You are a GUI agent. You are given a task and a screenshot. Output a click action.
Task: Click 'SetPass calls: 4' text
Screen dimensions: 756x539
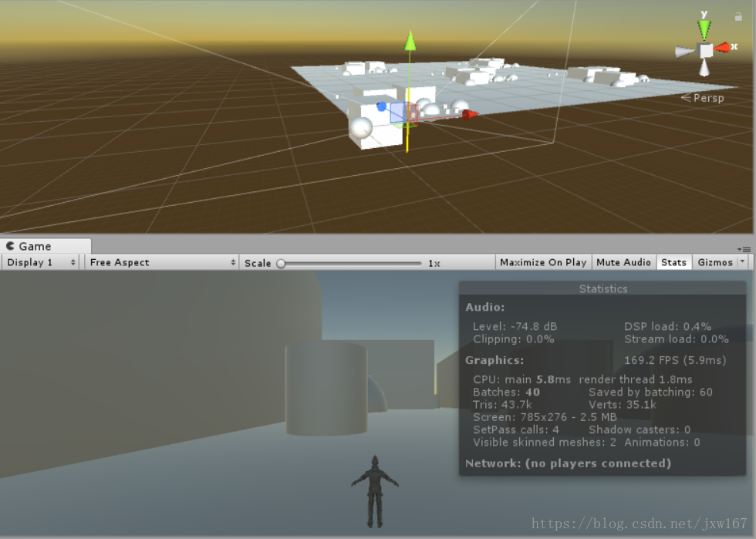coord(516,430)
